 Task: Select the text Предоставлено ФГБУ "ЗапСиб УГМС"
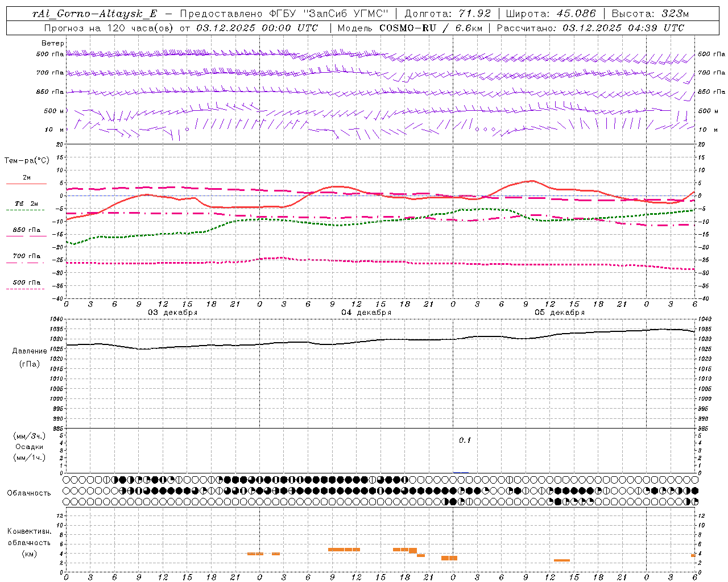click(x=284, y=14)
